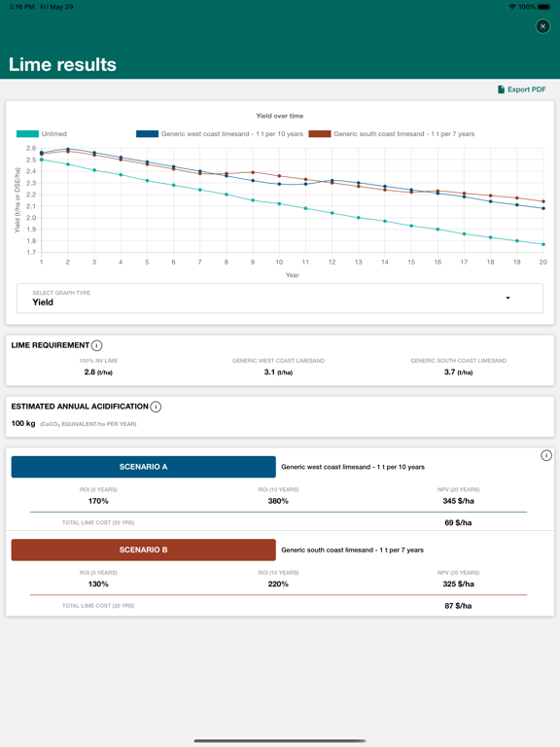Image resolution: width=560 pixels, height=747 pixels.
Task: Tap the PDF document icon
Action: 501,89
